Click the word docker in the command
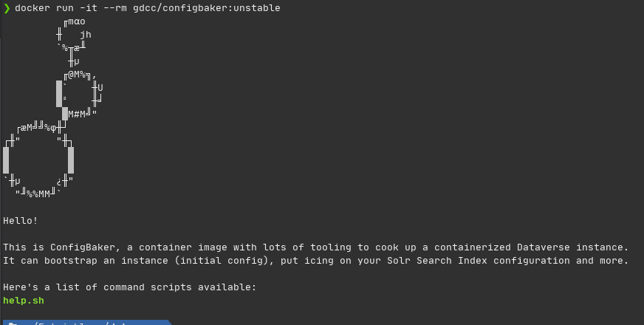 pyautogui.click(x=32, y=8)
